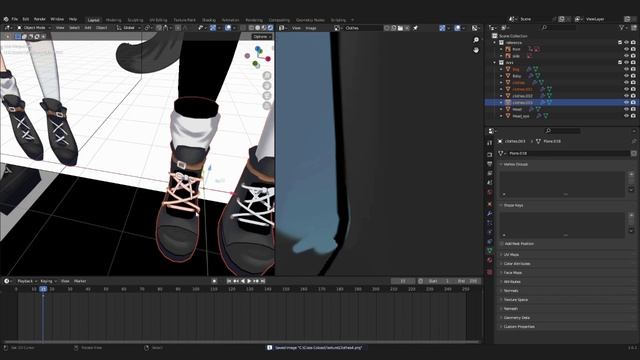The image size is (640, 360).
Task: Open the timeline Playback menu
Action: [27, 281]
